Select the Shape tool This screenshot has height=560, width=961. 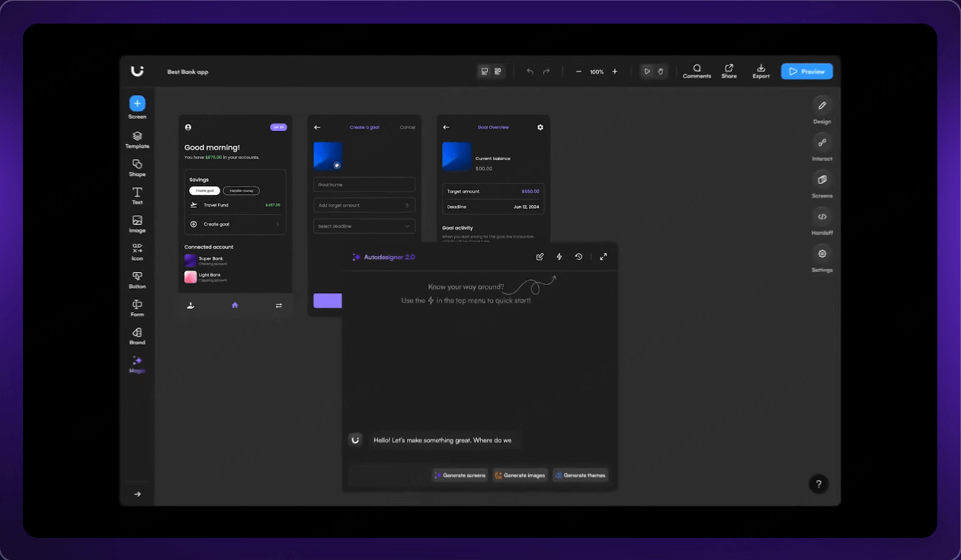pyautogui.click(x=137, y=165)
